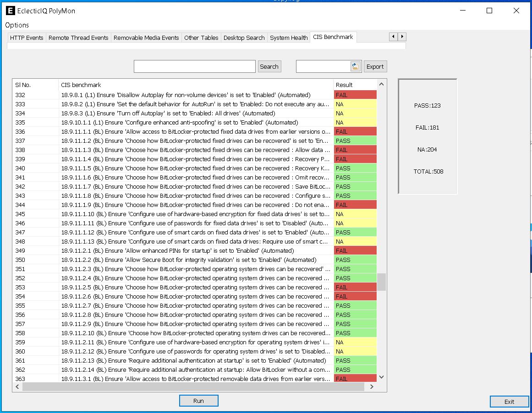The height and width of the screenshot is (413, 532).
Task: Select the CIS Benchmark tab
Action: [x=333, y=37]
